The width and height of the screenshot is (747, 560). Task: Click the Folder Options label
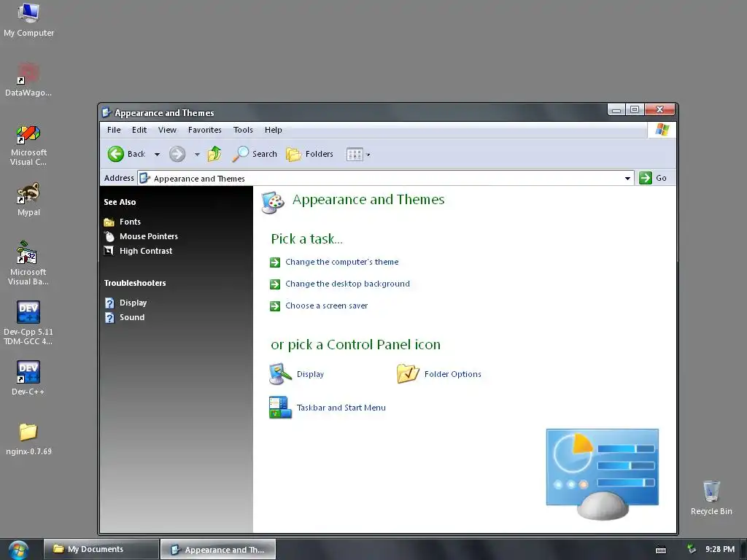(x=452, y=374)
